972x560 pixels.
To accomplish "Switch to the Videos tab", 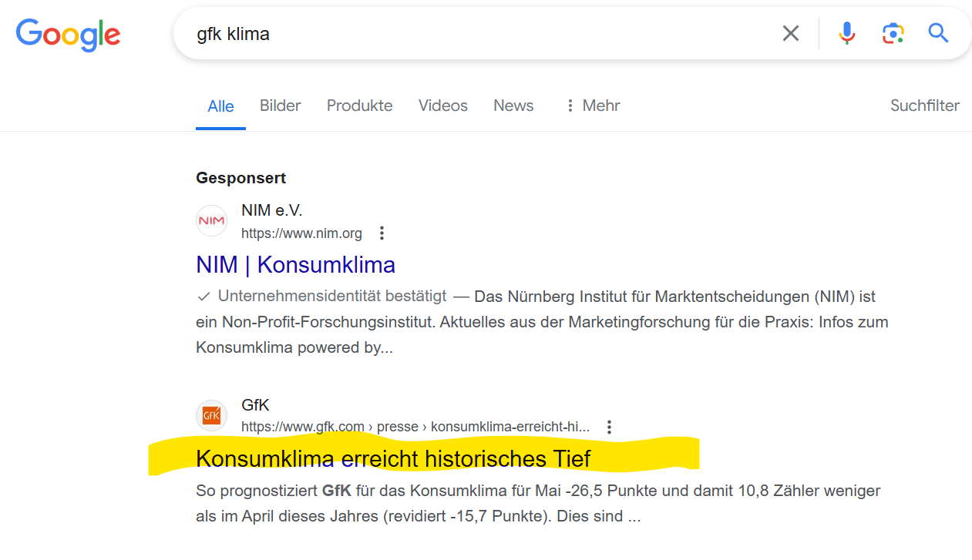I will pos(443,106).
